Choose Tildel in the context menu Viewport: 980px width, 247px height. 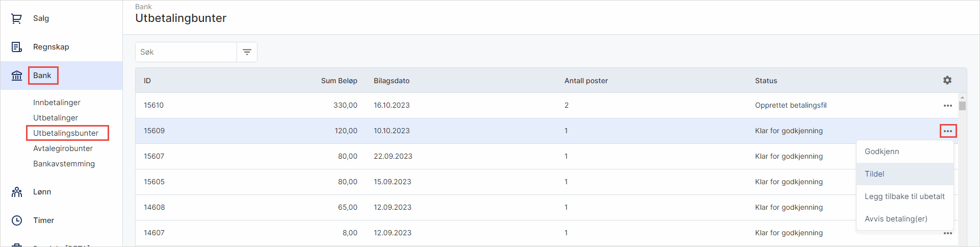pyautogui.click(x=874, y=174)
